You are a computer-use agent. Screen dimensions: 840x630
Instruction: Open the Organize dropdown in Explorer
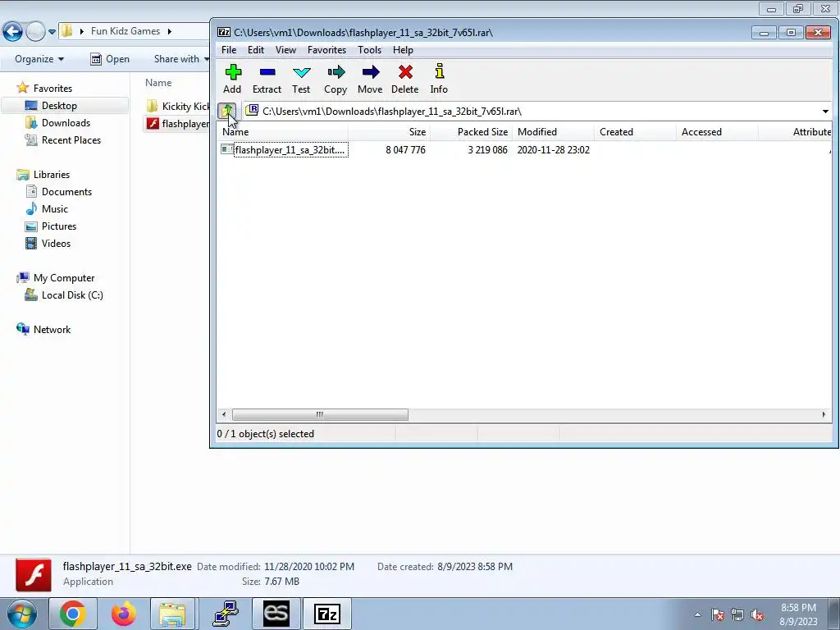click(x=39, y=59)
